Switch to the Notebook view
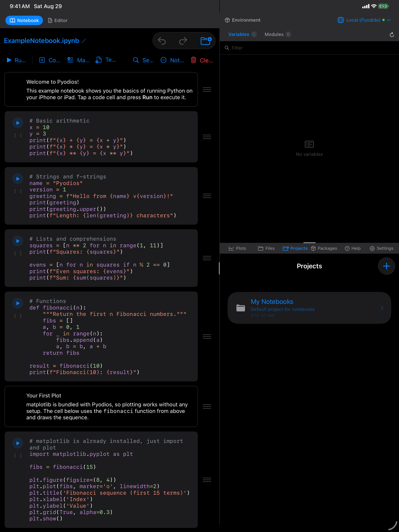 (24, 20)
